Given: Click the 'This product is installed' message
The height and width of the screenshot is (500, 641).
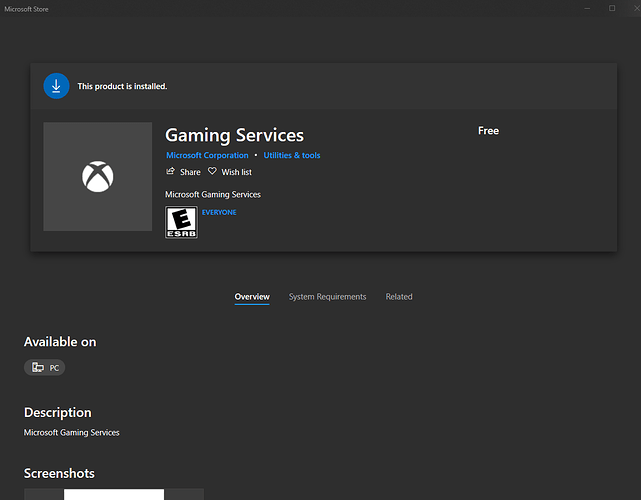Looking at the screenshot, I should click(122, 87).
